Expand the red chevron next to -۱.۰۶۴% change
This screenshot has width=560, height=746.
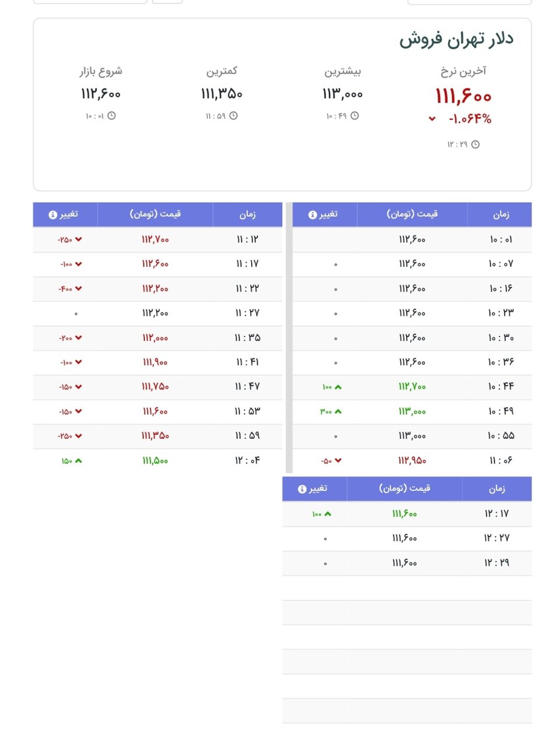point(431,119)
